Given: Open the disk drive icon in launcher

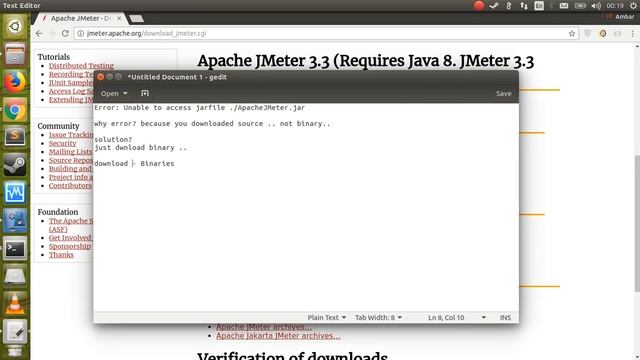Looking at the screenshot, I should (x=15, y=276).
